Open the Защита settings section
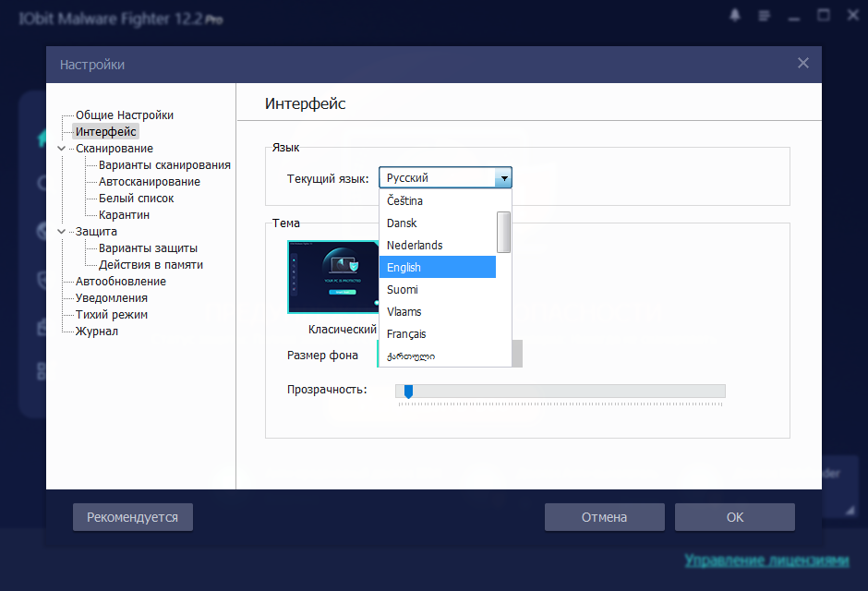Screen dimensions: 868x591 tap(96, 231)
